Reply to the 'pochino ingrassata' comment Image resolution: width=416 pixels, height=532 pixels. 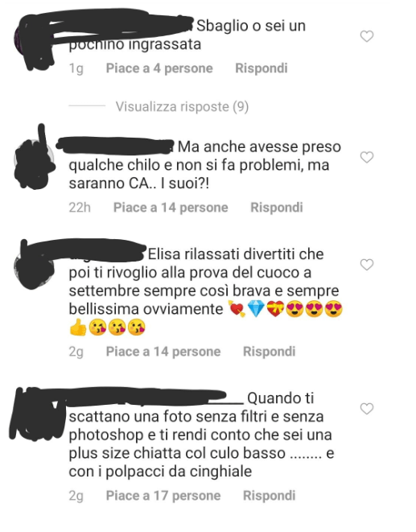tap(262, 68)
